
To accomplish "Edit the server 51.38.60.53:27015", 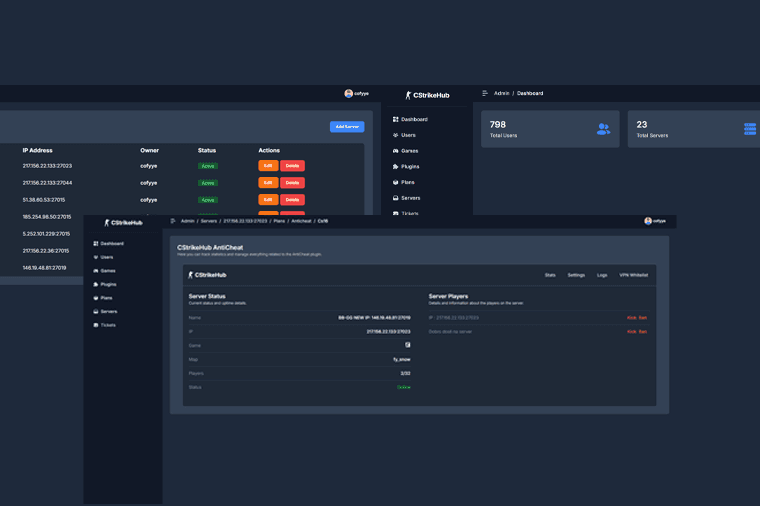I will (268, 200).
